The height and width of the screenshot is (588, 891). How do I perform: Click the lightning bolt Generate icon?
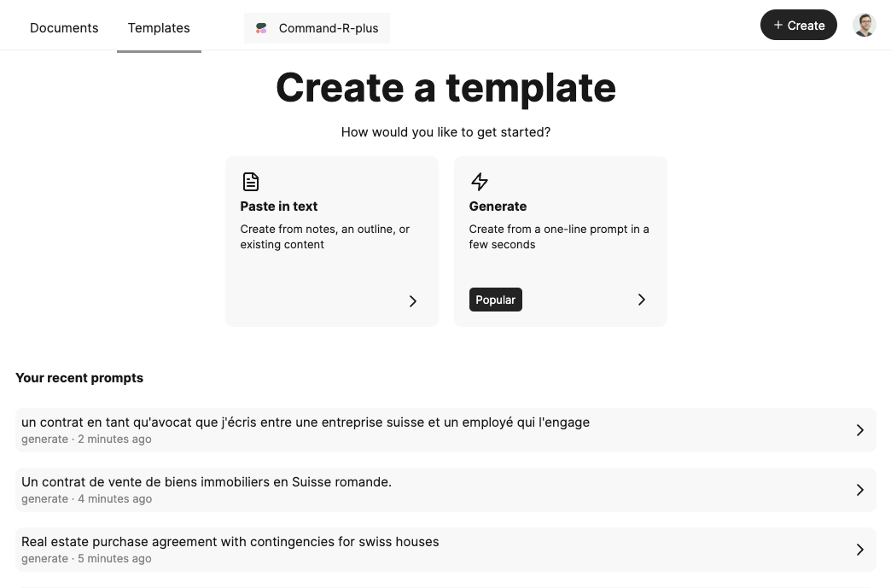coord(480,182)
